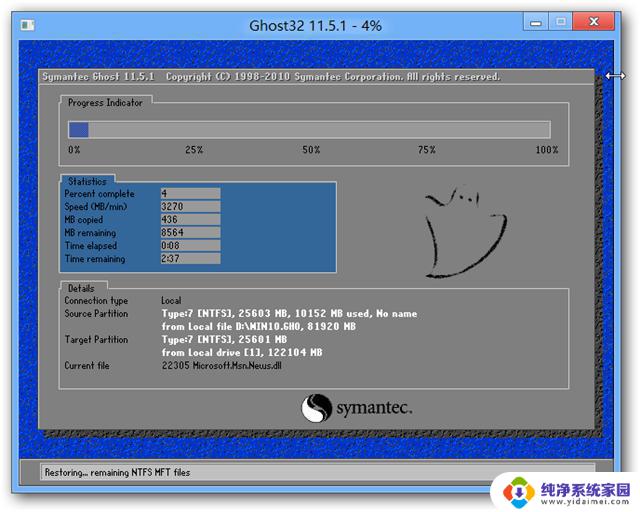This screenshot has width=640, height=512.
Task: Click the Target Partition 25601 MB line
Action: tap(224, 339)
